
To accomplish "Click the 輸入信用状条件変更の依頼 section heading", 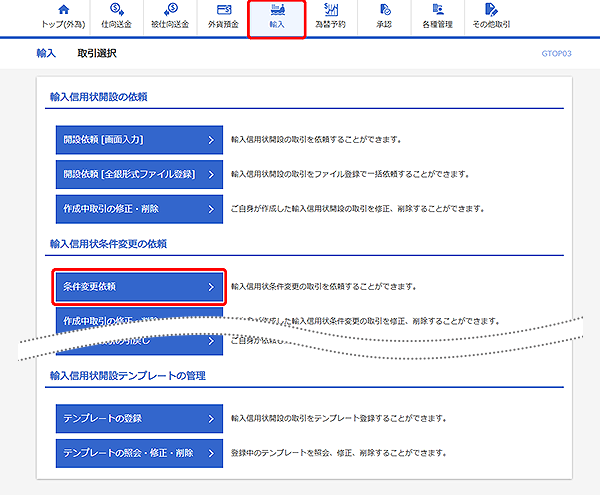I will pyautogui.click(x=108, y=244).
